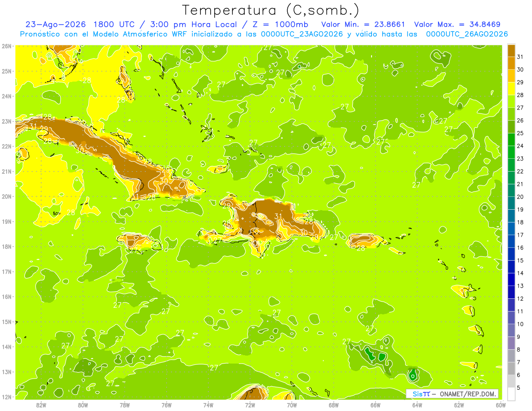Pick the light gray swatch between 5 and 6

click(511, 381)
